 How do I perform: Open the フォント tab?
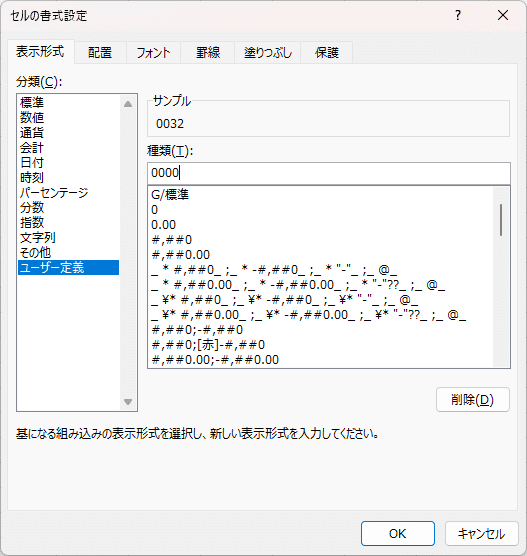point(153,53)
